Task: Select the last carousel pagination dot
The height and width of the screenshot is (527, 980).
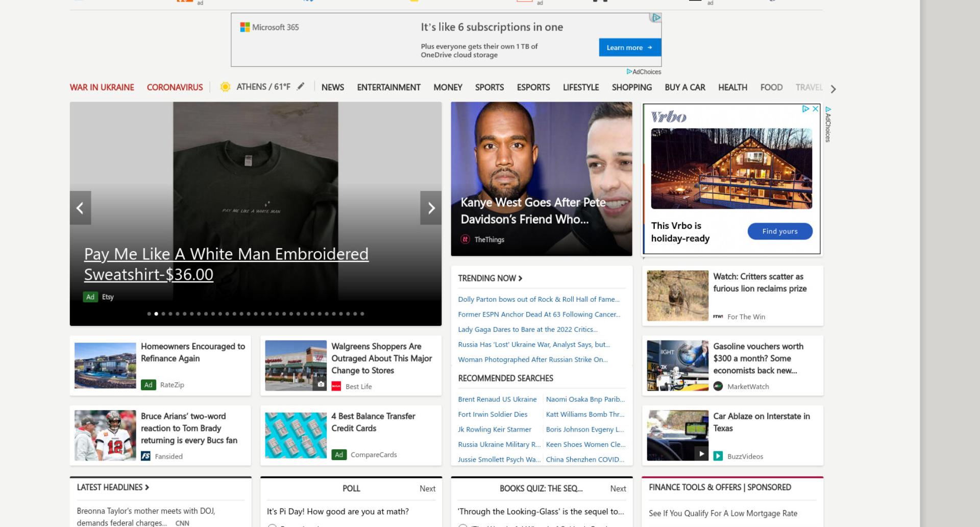Action: 362,314
